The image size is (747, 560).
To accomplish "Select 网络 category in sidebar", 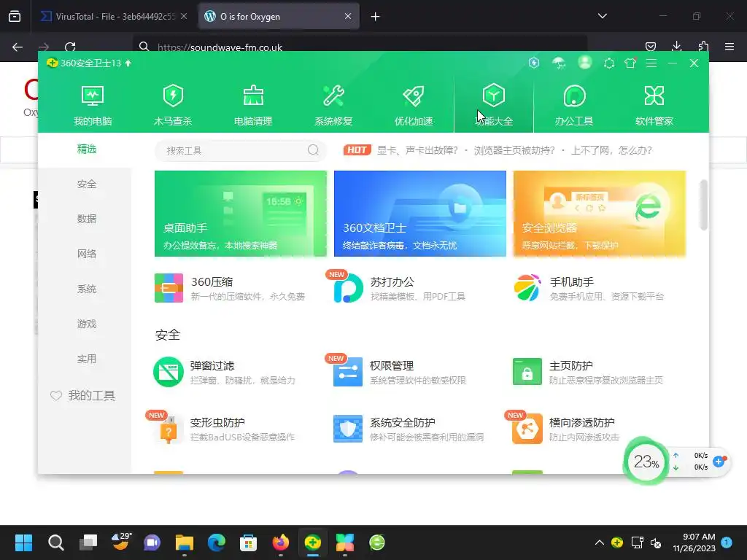I will tap(87, 254).
